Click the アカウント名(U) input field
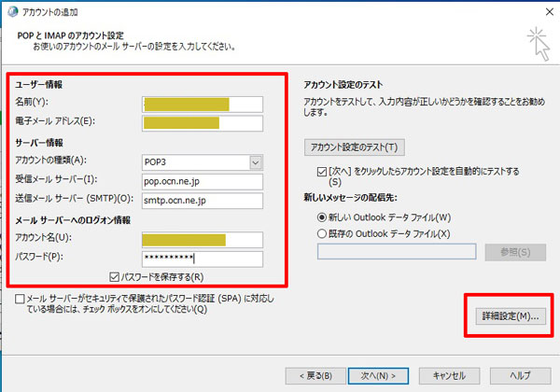 pos(203,240)
